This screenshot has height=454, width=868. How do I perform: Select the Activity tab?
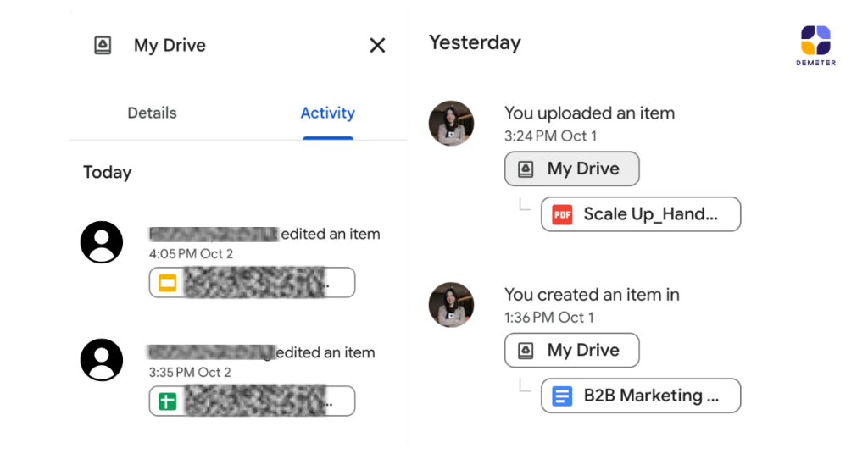pyautogui.click(x=327, y=113)
